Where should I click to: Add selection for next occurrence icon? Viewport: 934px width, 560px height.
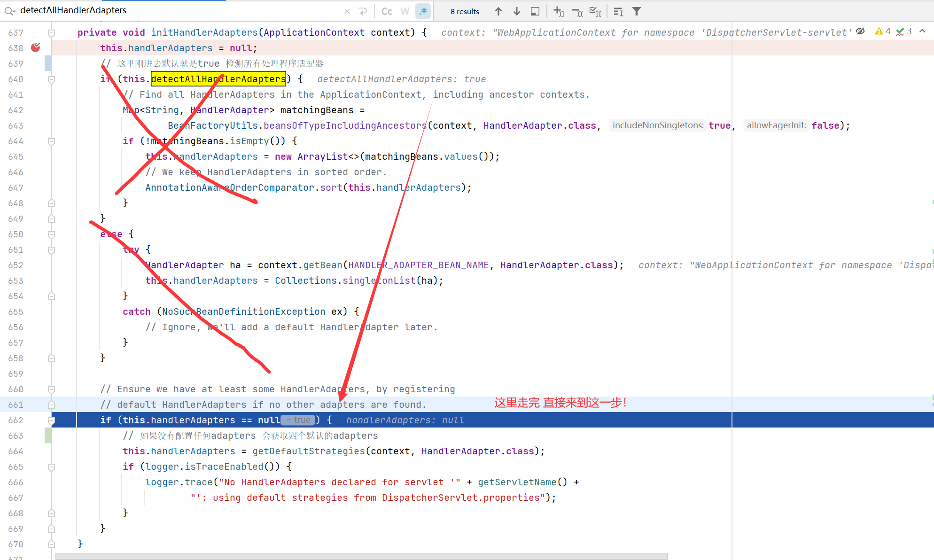tap(559, 11)
